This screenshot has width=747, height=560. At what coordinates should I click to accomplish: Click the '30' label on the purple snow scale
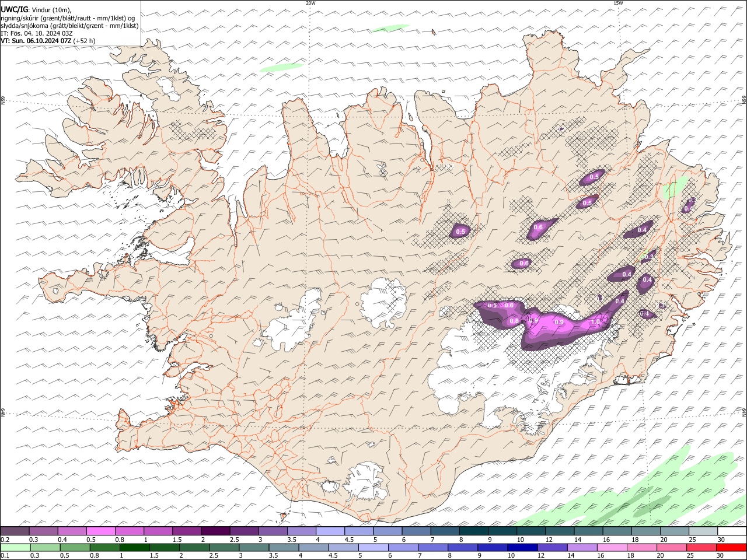coord(721,540)
